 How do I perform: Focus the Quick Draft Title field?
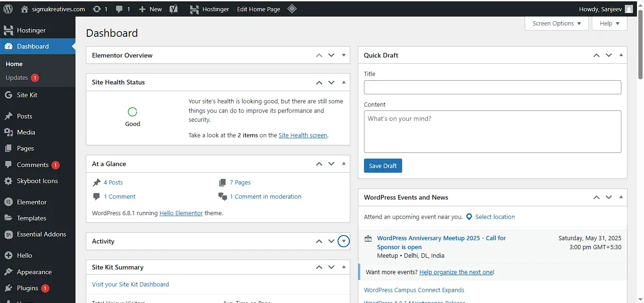pos(492,87)
